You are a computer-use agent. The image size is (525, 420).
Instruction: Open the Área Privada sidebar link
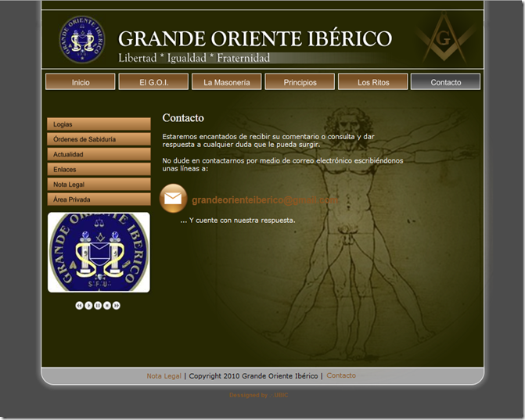pyautogui.click(x=99, y=199)
